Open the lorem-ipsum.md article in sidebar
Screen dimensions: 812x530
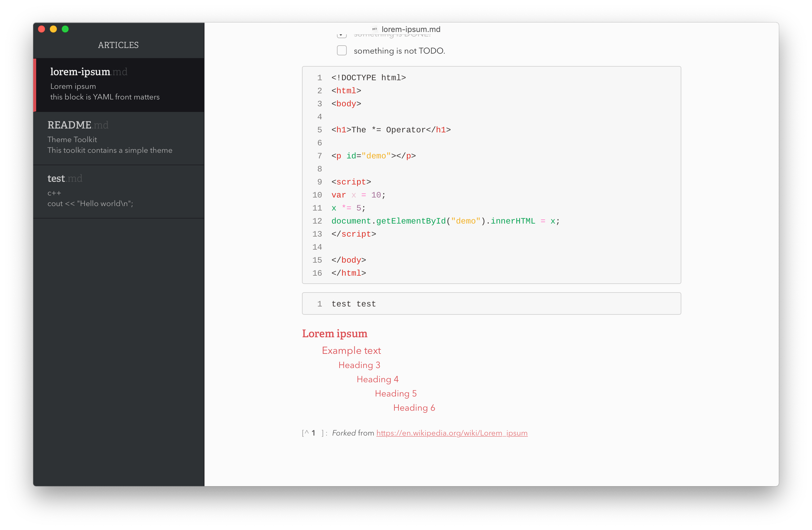[x=119, y=85]
